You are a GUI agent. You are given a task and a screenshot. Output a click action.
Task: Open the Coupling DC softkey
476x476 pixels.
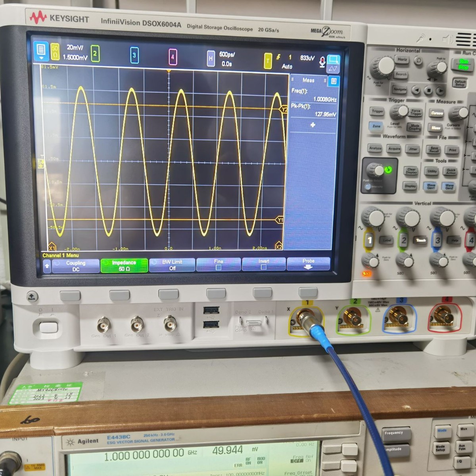tap(76, 266)
